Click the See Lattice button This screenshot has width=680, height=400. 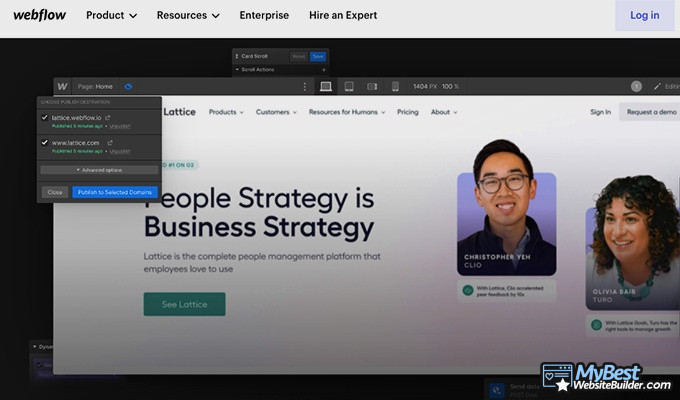[184, 304]
